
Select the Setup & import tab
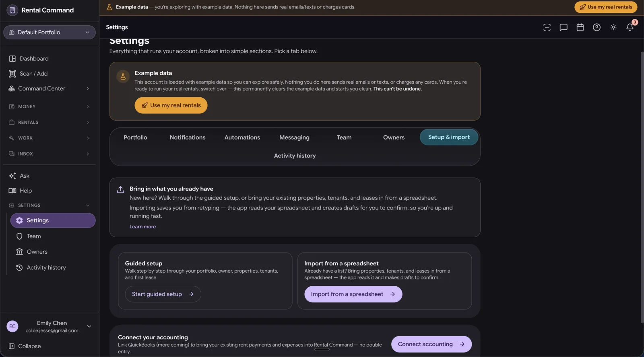[449, 137]
